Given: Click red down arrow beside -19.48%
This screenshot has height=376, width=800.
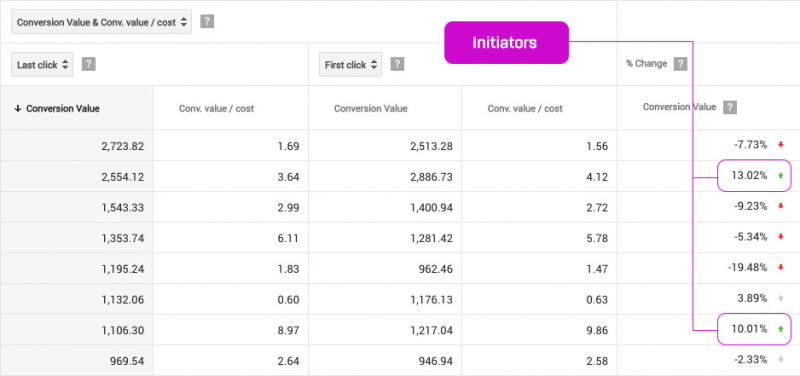Looking at the screenshot, I should 780,267.
